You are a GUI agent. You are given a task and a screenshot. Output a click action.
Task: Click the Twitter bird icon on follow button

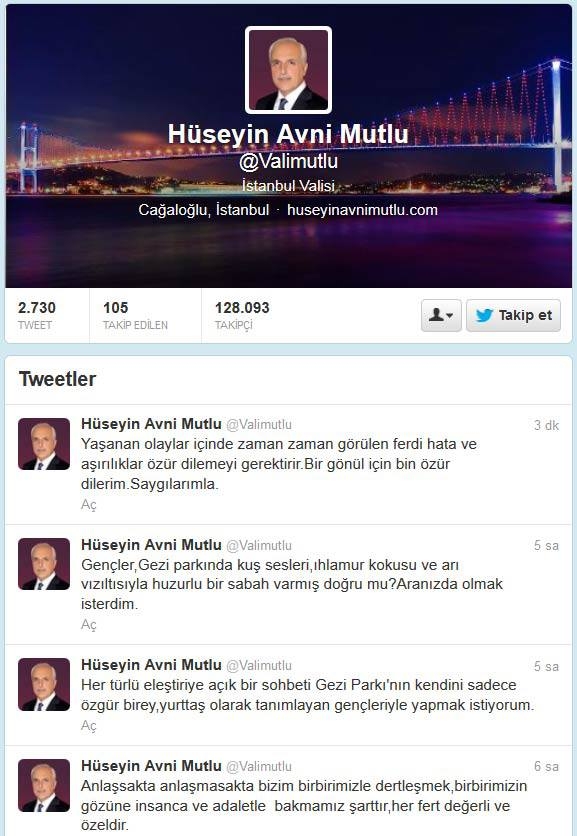pos(484,315)
